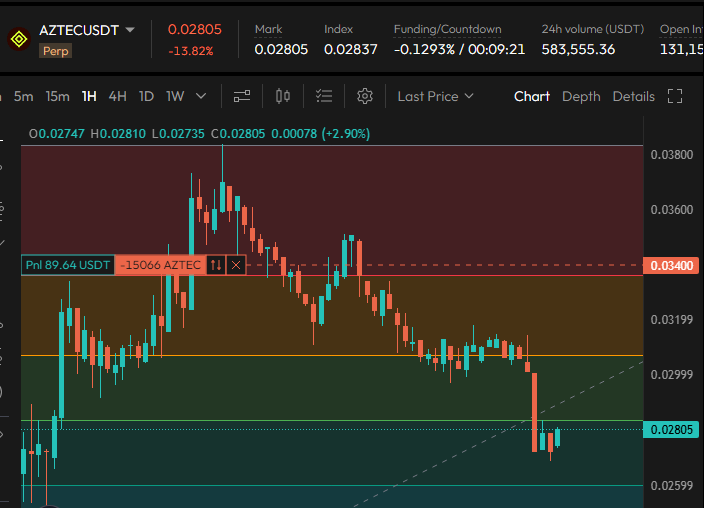This screenshot has width=704, height=508.
Task: Open the indicators settings sliders icon
Action: [x=242, y=96]
